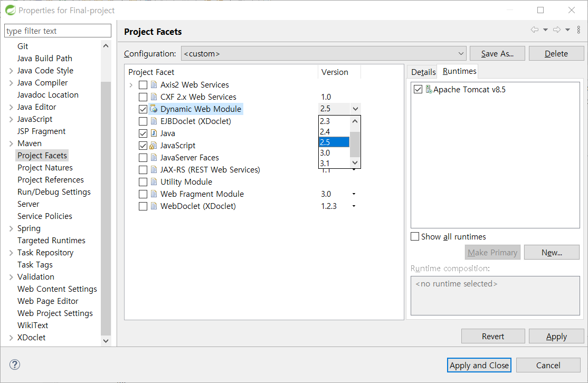Click the Web Fragment Module facet icon

pos(154,194)
